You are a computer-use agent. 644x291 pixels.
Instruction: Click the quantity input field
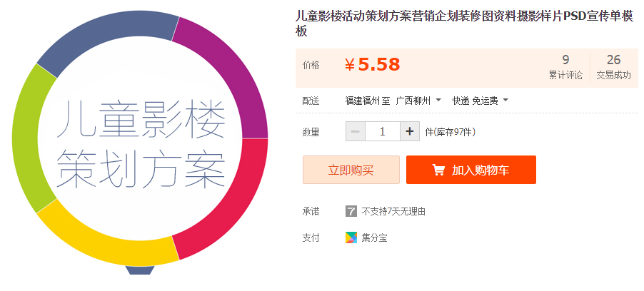tap(383, 131)
